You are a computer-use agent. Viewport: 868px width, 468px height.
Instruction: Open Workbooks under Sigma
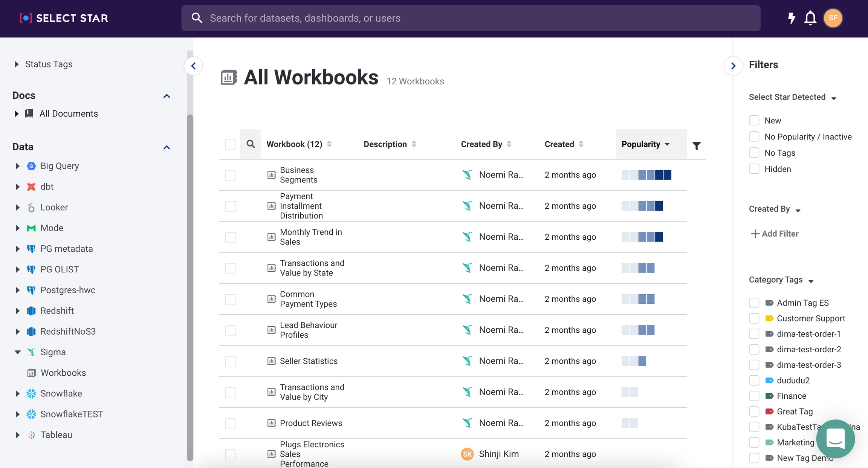click(x=63, y=373)
